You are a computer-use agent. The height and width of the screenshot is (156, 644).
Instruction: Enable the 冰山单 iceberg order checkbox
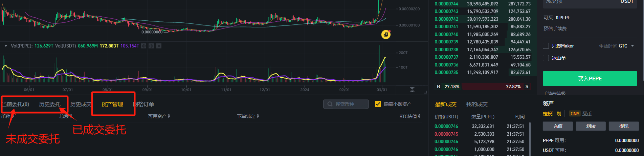coord(546,58)
